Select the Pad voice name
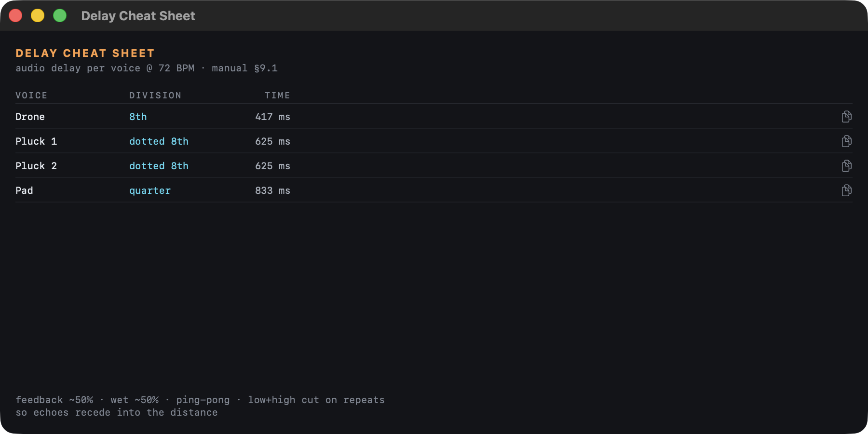 [x=24, y=190]
